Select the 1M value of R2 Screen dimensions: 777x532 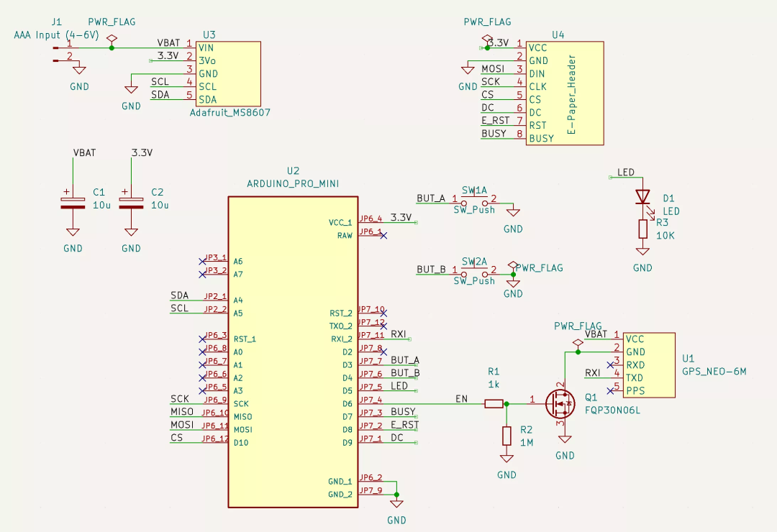click(x=527, y=443)
